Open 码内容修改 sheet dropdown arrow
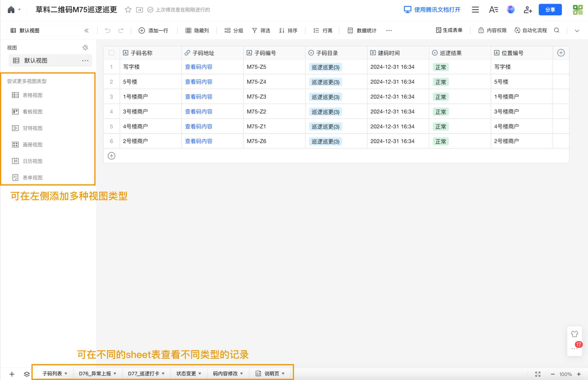Screen dimensions: 588x380 pyautogui.click(x=241, y=373)
